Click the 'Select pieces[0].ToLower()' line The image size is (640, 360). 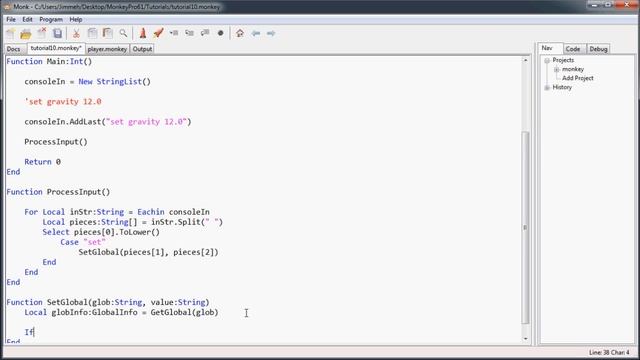[101, 232]
